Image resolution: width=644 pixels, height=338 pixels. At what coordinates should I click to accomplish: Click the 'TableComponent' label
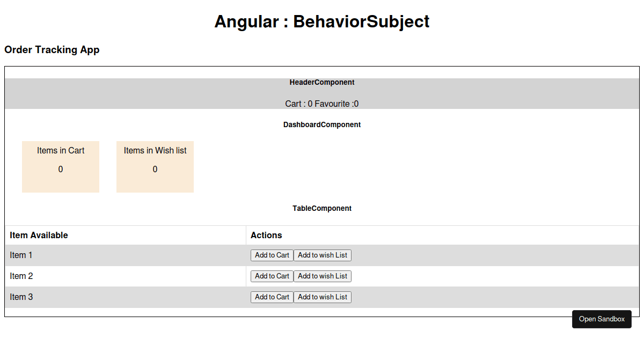tap(322, 208)
